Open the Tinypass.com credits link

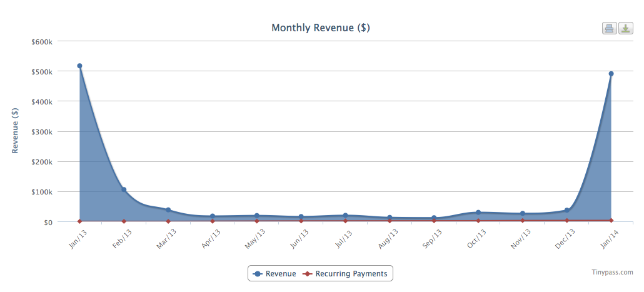tap(612, 272)
